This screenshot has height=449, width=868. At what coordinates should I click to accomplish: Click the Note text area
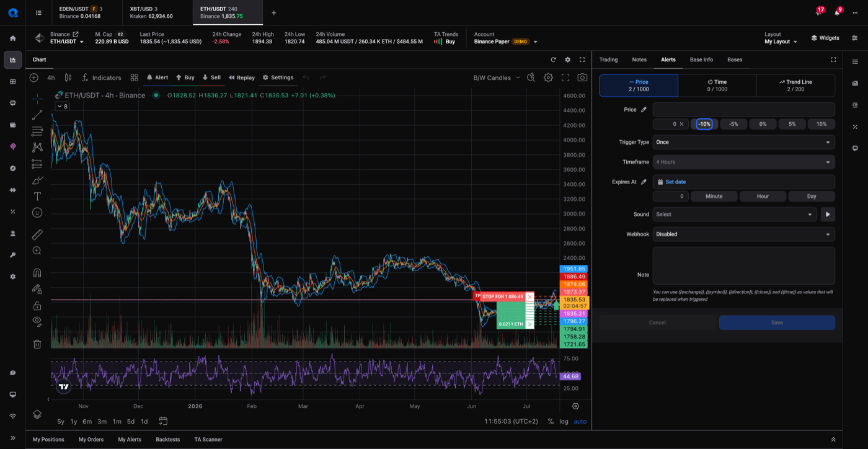(x=743, y=266)
